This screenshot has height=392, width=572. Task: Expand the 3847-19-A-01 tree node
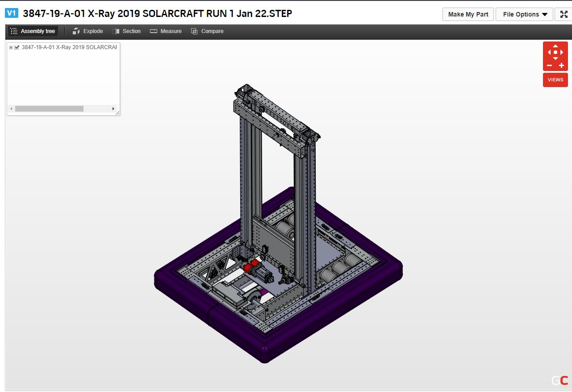[x=11, y=47]
